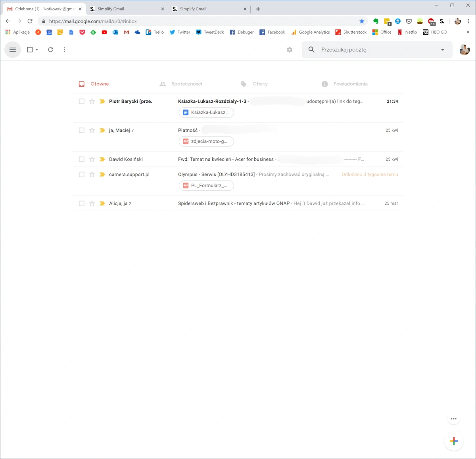Screen dimensions: 476x459
Task: Tick checkbox for ja, Maciej email
Action: click(x=81, y=130)
